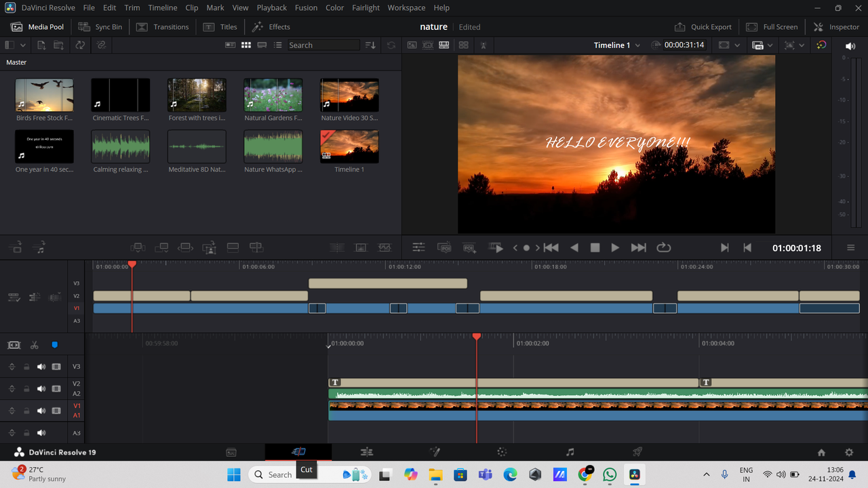Screen dimensions: 868x488
Task: Click the Media Pool button
Action: tap(38, 27)
